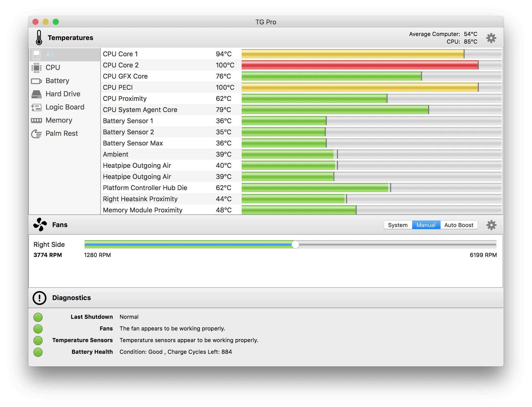The width and height of the screenshot is (532, 407).
Task: Click the Right Side fan speed slider knob
Action: point(295,245)
